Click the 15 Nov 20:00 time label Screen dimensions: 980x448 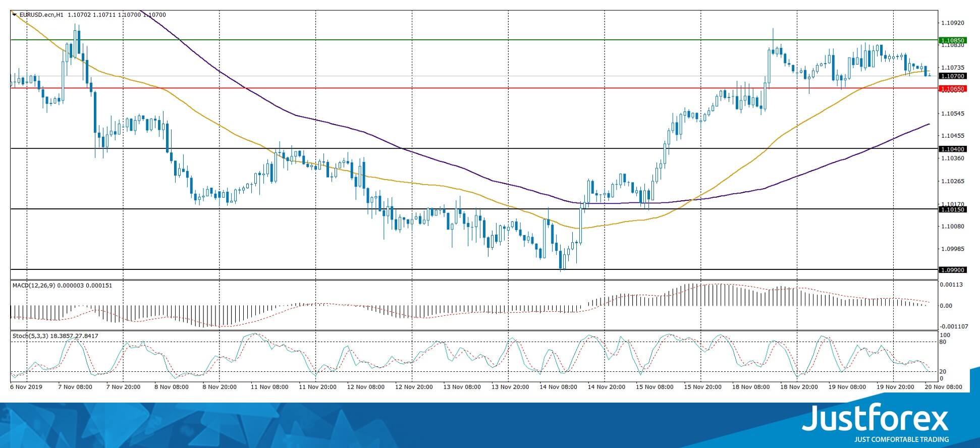point(703,387)
